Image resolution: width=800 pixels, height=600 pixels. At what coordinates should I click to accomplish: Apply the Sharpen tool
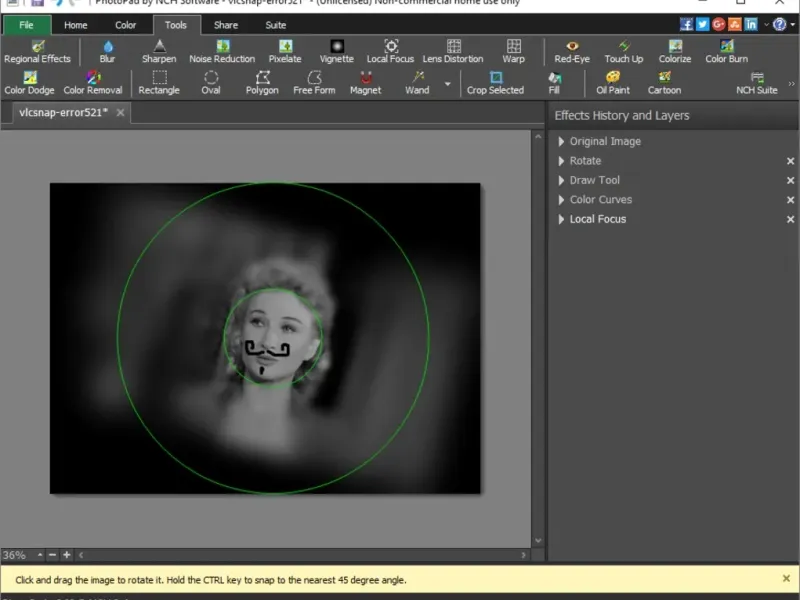[159, 51]
